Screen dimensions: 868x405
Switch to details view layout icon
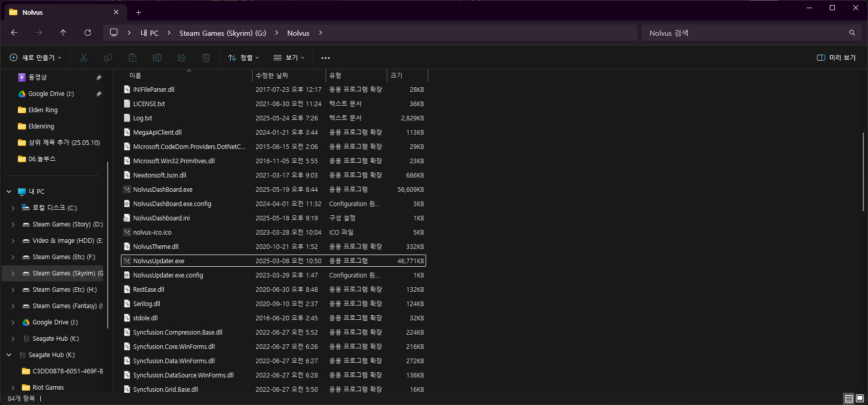tap(849, 398)
